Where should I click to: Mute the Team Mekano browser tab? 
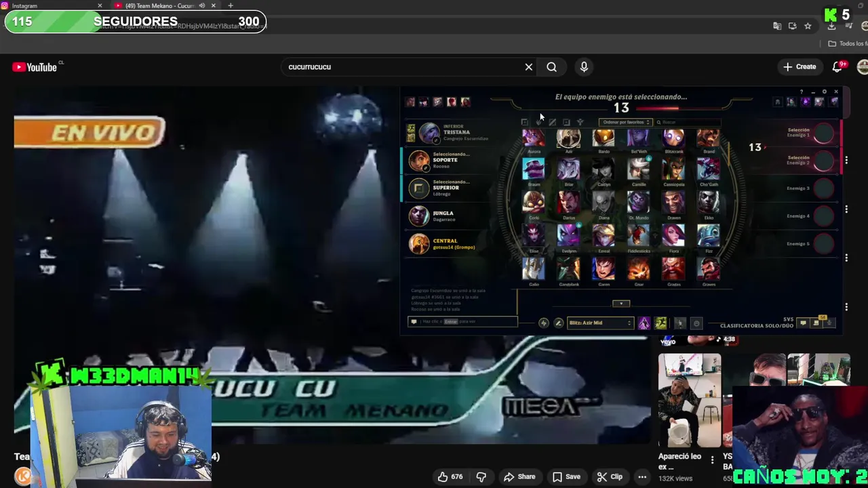click(x=201, y=5)
